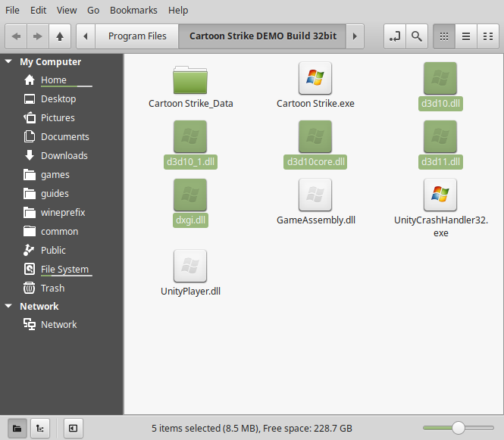Open the View menu
The image size is (504, 440).
pyautogui.click(x=67, y=11)
